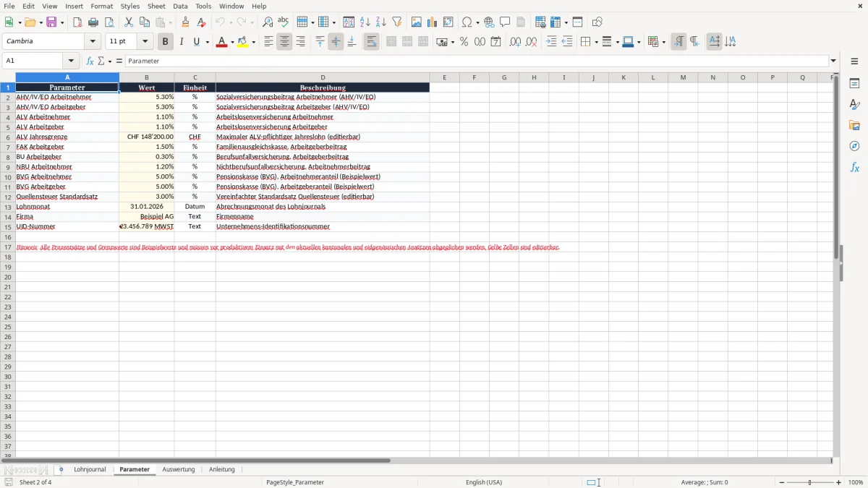
Task: Toggle Left-to-Right text direction
Action: [x=678, y=42]
